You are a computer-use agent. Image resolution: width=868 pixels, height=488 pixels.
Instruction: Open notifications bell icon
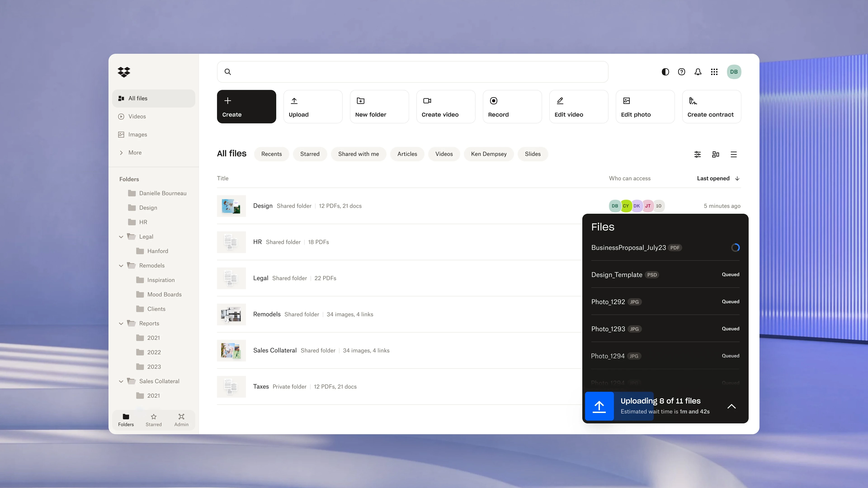(698, 72)
